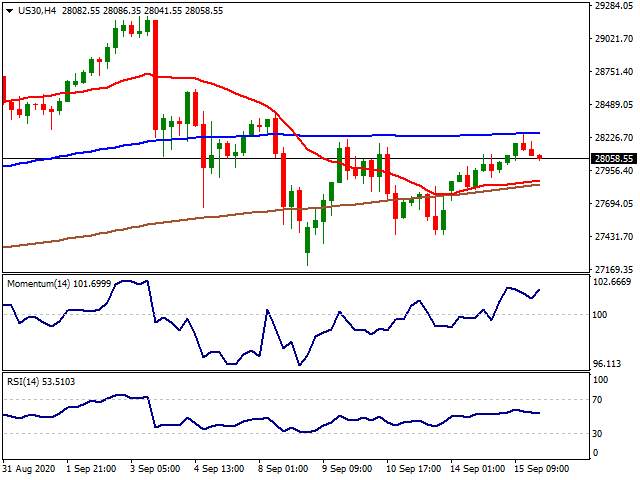This screenshot has height=480, width=640.
Task: Click the RSI(14) 53.5103 indicator label
Action: (41, 382)
